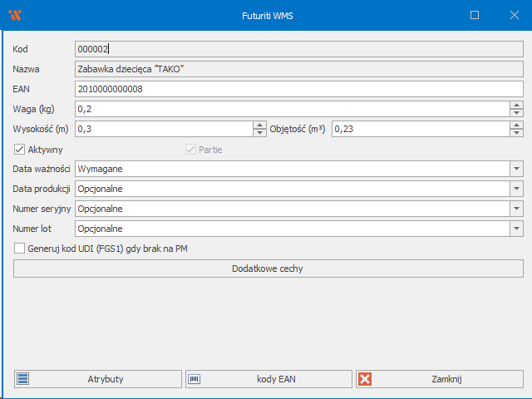
Task: Toggle the Partie checkbox
Action: point(191,150)
